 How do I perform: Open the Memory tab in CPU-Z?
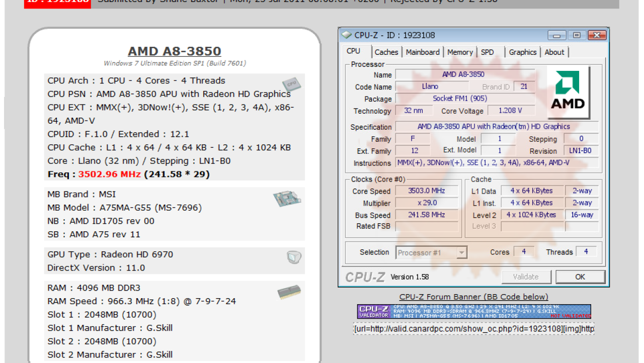(x=460, y=52)
